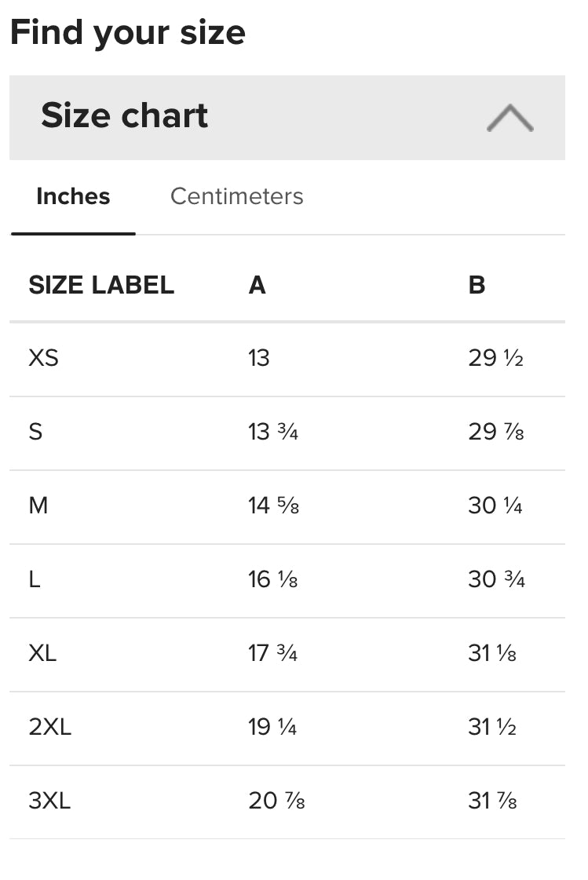Viewport: 588px width, 880px height.
Task: Select the M size row label
Action: [x=38, y=506]
